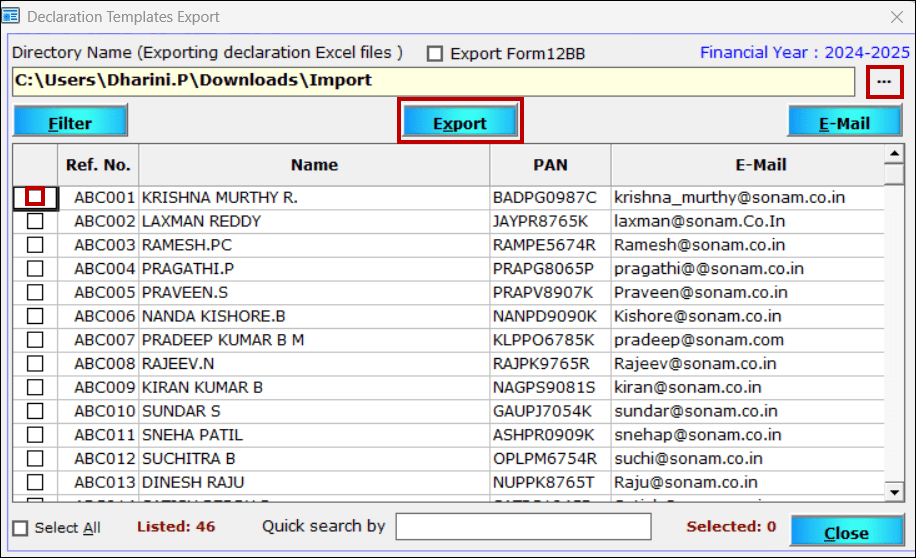Click the PAN column header

[550, 165]
